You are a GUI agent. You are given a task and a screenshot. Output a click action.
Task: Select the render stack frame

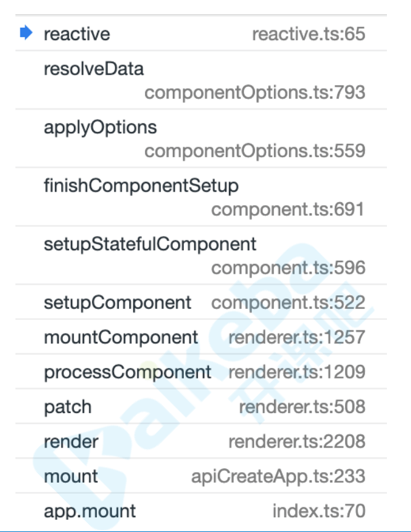(x=201, y=441)
